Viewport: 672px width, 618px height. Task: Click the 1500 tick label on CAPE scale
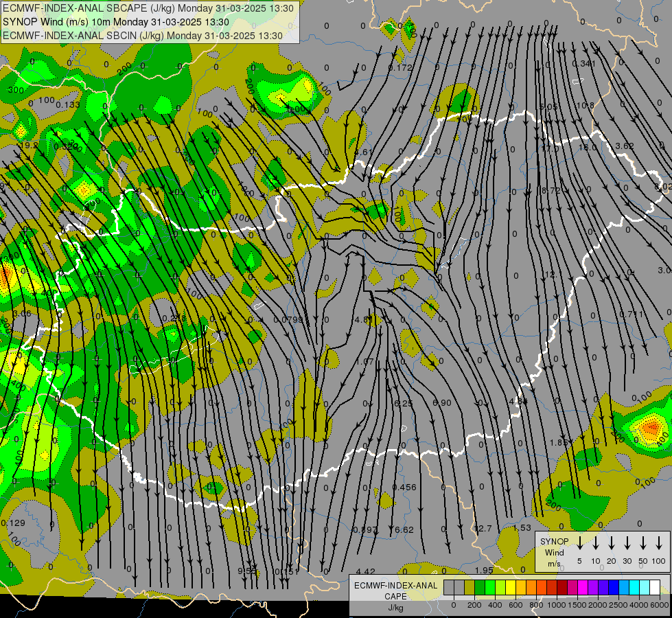(x=577, y=605)
